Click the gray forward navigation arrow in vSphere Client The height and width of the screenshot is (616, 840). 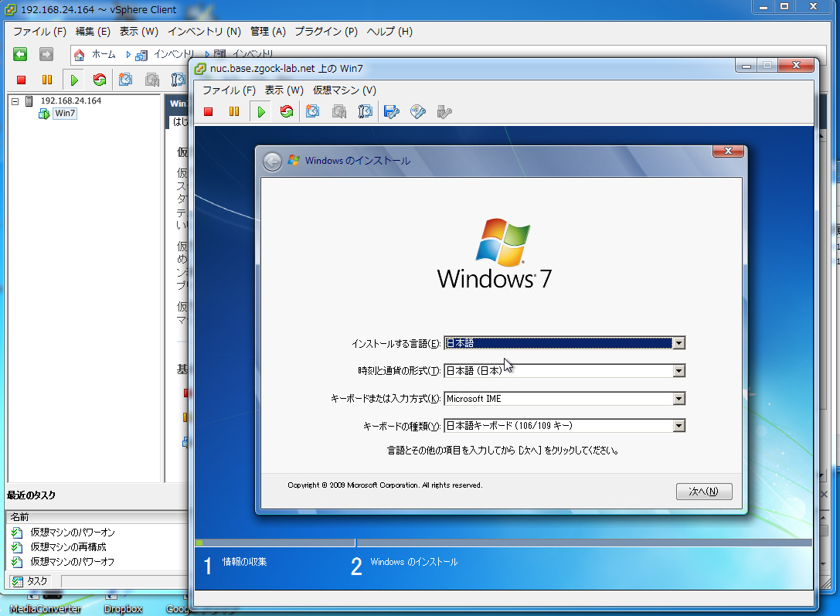[46, 54]
